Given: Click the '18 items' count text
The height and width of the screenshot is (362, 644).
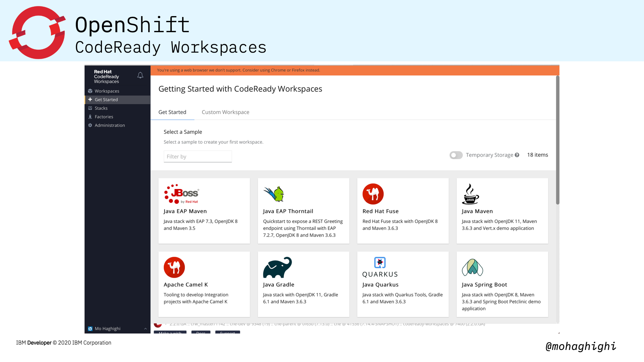Looking at the screenshot, I should tap(537, 155).
